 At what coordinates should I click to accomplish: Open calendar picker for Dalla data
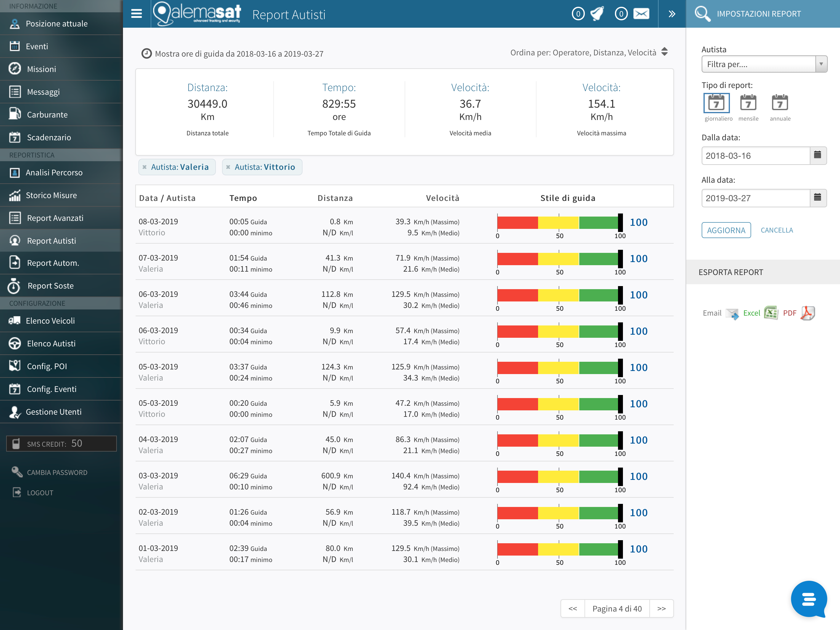point(818,155)
